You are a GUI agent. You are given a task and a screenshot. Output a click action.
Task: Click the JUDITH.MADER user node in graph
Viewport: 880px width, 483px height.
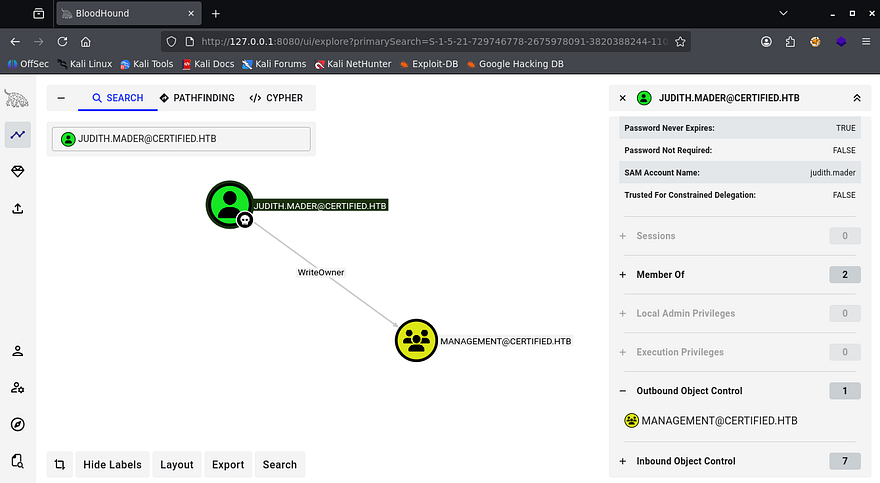229,204
